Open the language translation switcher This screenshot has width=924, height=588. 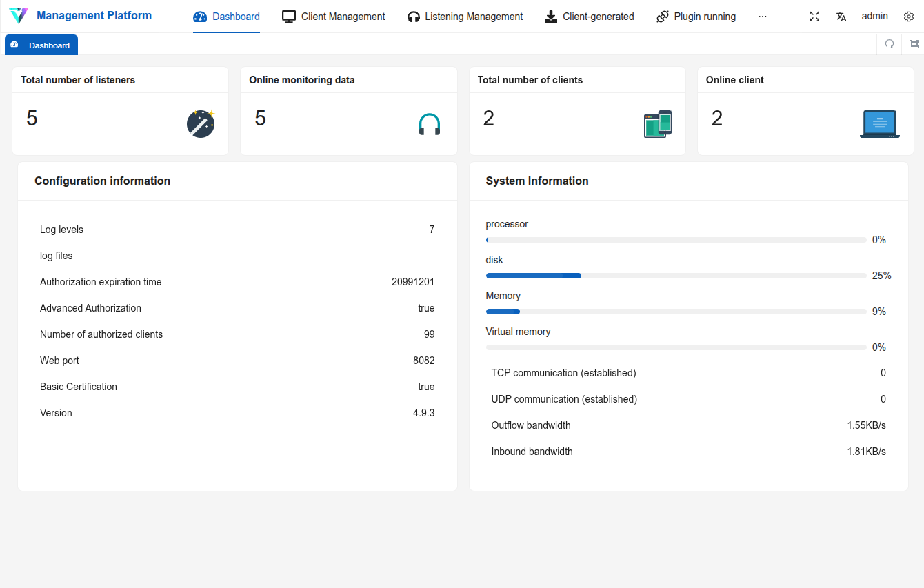click(x=841, y=17)
